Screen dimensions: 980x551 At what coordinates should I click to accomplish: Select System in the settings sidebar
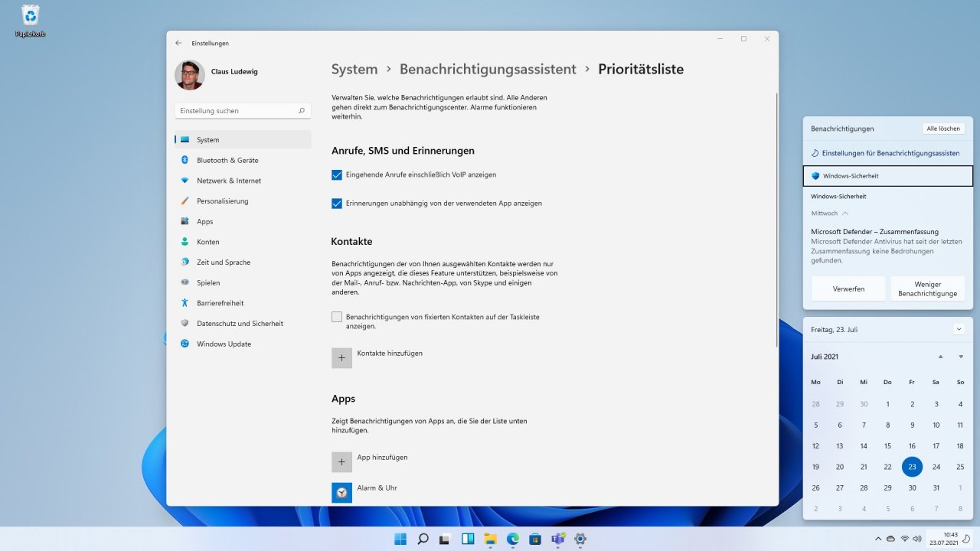(x=243, y=140)
